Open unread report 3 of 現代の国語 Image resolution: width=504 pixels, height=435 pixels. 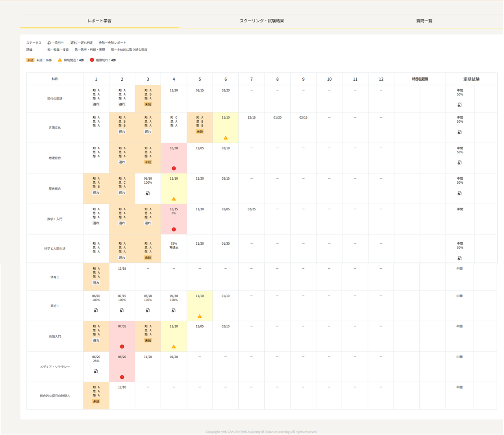pos(148,98)
